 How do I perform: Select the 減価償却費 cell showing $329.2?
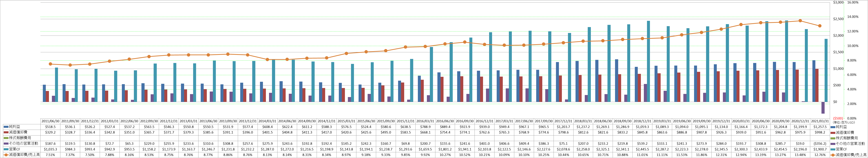click(50, 132)
